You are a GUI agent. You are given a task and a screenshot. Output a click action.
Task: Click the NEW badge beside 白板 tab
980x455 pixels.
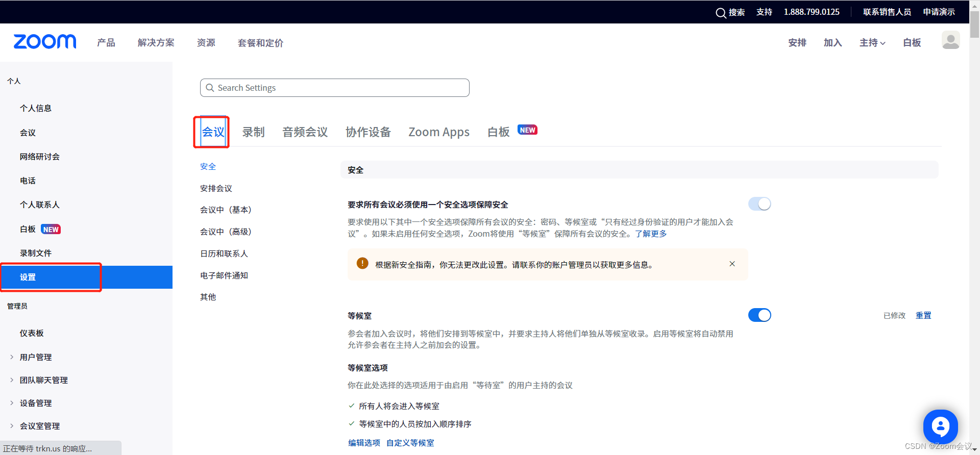tap(527, 130)
